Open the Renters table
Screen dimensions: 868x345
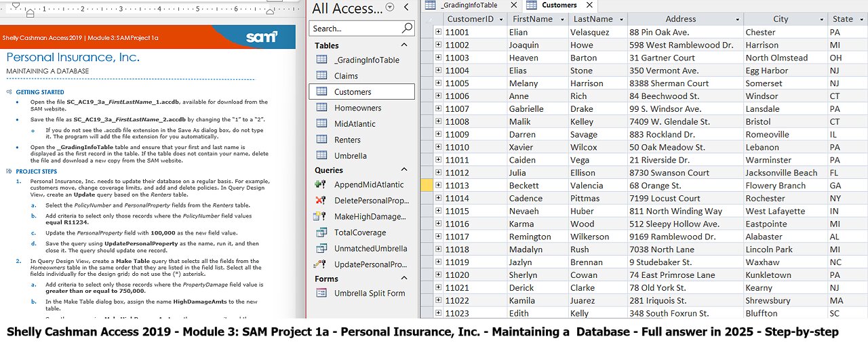361,140
